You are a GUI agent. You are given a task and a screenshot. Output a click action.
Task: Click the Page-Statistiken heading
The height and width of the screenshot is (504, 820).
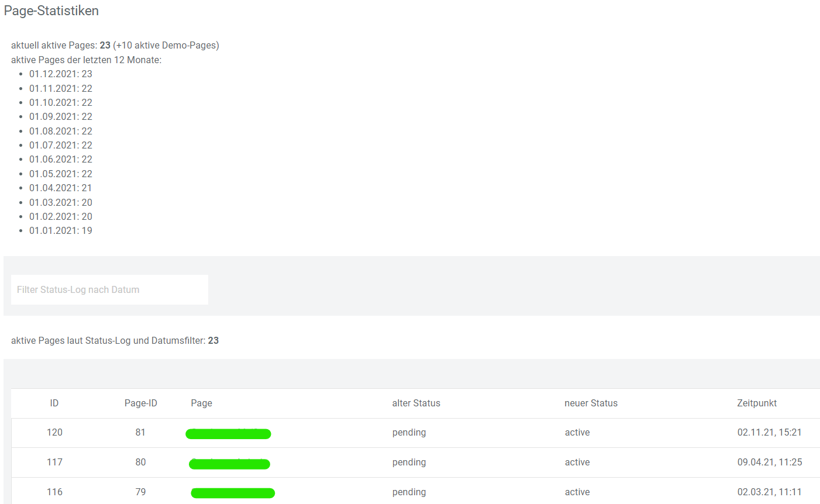point(51,11)
